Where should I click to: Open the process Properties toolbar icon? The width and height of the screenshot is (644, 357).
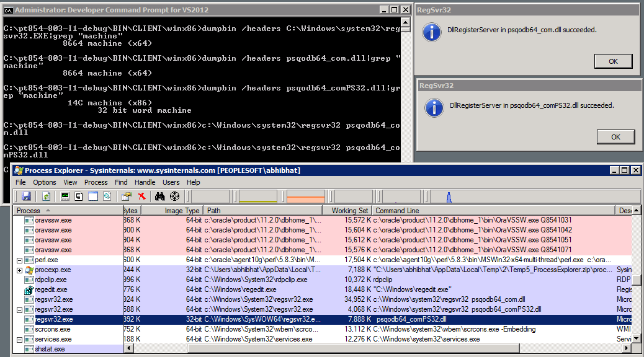pos(127,196)
